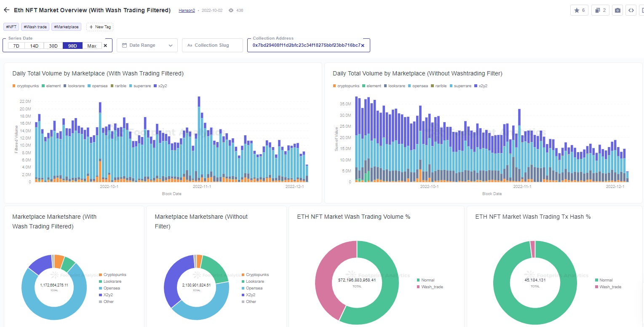644x327 pixels.
Task: Toggle the opensea series in the filtered volume legend
Action: click(x=98, y=86)
